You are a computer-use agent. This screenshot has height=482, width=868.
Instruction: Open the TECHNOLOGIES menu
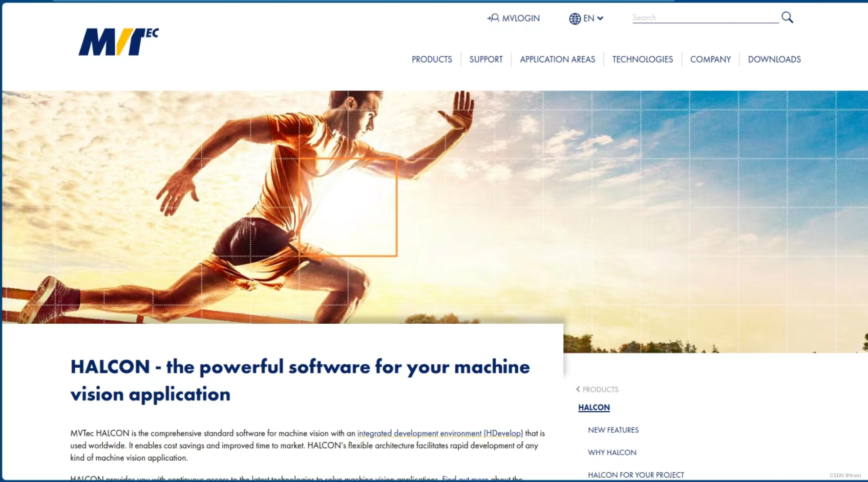[642, 59]
